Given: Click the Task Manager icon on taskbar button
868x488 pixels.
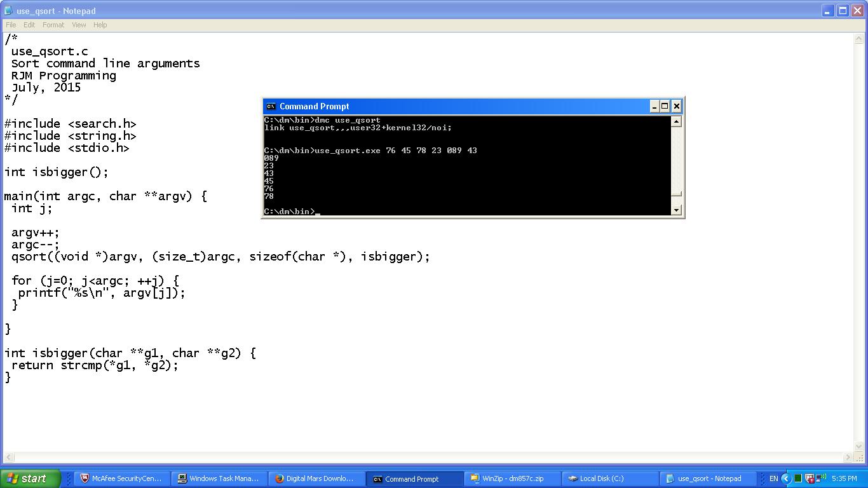Looking at the screenshot, I should 182,478.
